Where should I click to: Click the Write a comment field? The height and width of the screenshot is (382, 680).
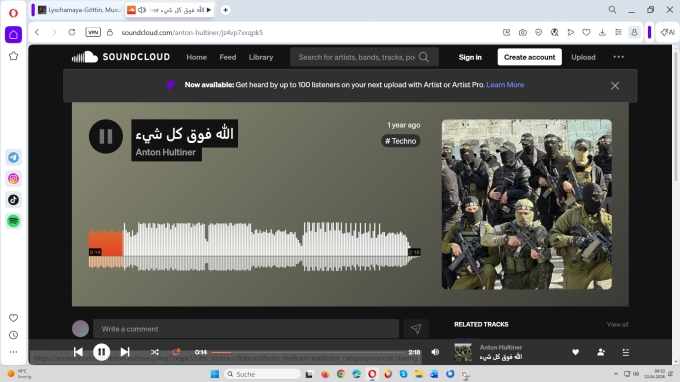[x=246, y=329]
